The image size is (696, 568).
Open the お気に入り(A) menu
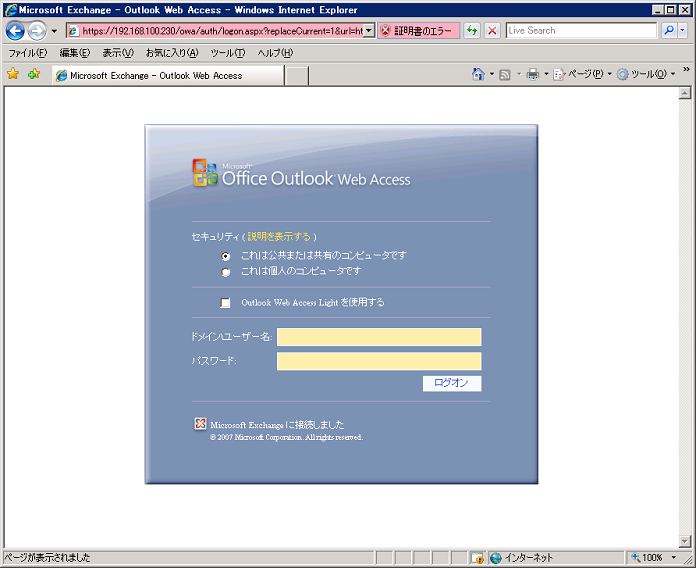(x=172, y=53)
